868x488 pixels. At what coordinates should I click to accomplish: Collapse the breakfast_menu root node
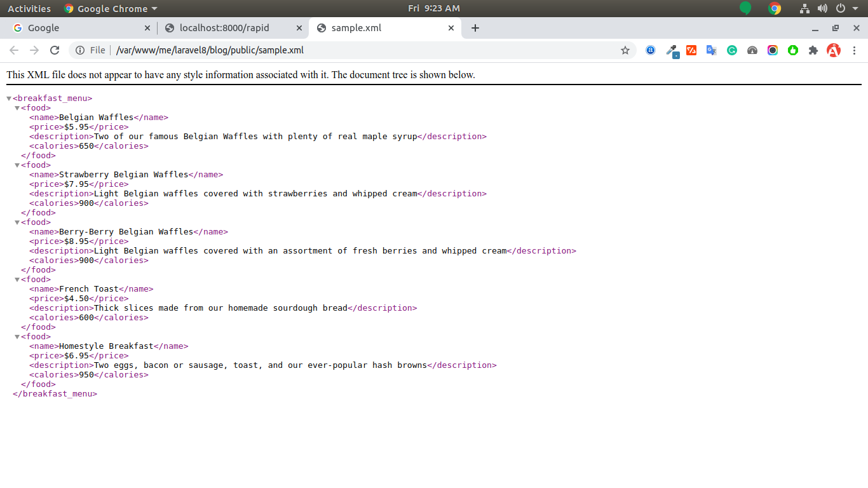(9, 98)
